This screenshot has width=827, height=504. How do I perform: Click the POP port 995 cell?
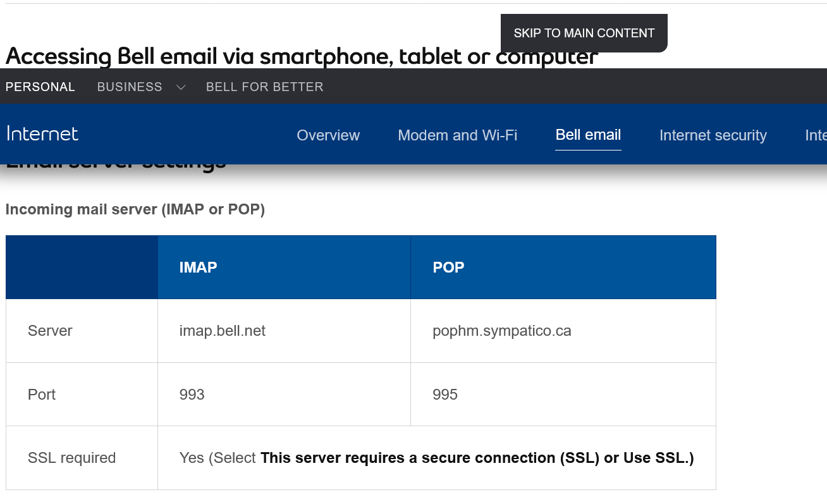[445, 395]
